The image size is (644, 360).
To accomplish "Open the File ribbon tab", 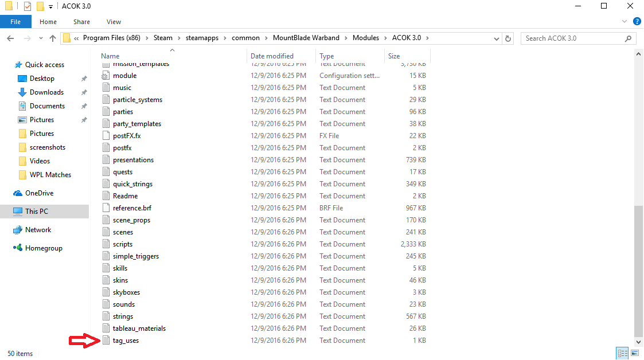I will (x=15, y=22).
